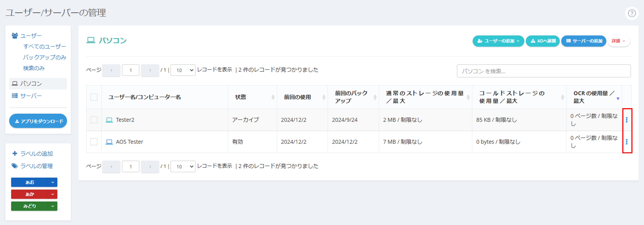
Task: Expand the 詳細 dropdown
Action: (619, 41)
